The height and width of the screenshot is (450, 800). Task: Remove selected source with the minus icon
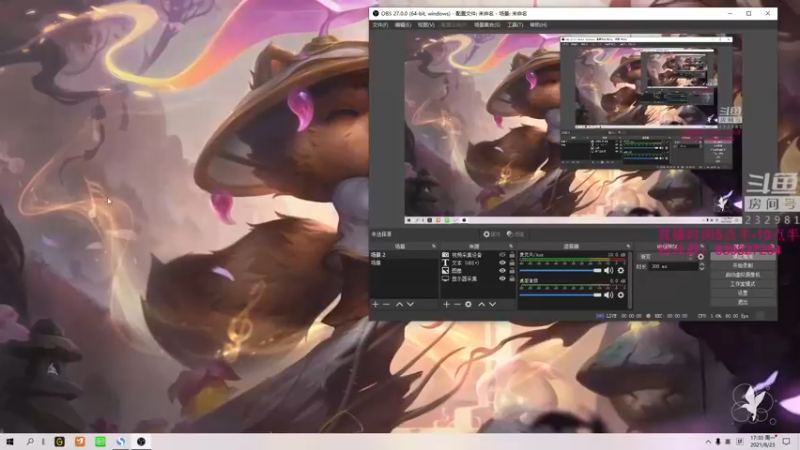457,304
